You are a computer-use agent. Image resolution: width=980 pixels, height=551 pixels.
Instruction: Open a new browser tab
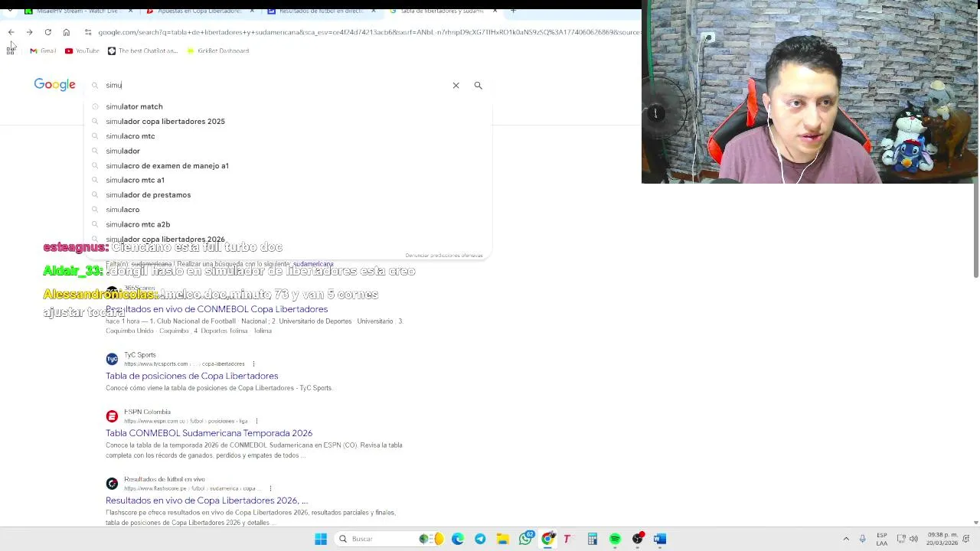(513, 11)
